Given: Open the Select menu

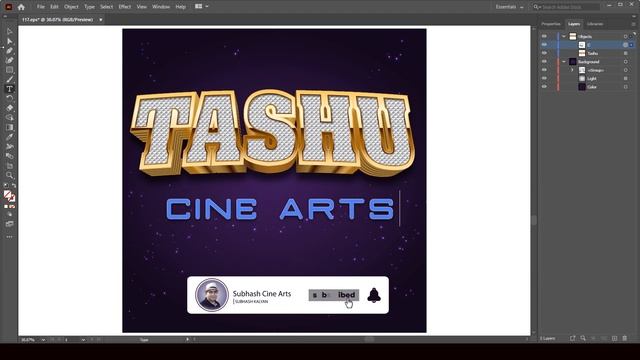Looking at the screenshot, I should click(x=107, y=7).
